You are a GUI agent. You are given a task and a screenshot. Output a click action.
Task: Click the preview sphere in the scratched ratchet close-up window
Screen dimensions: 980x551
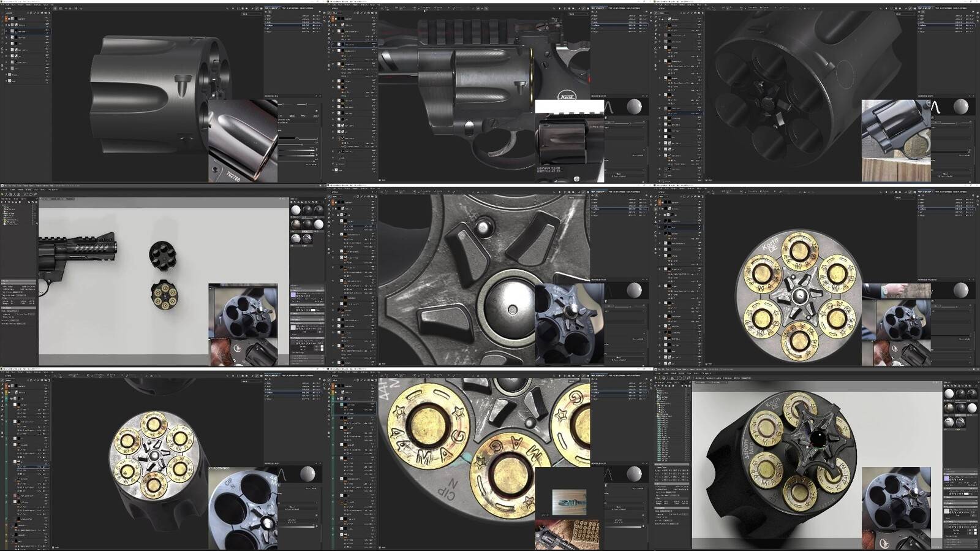click(x=635, y=290)
